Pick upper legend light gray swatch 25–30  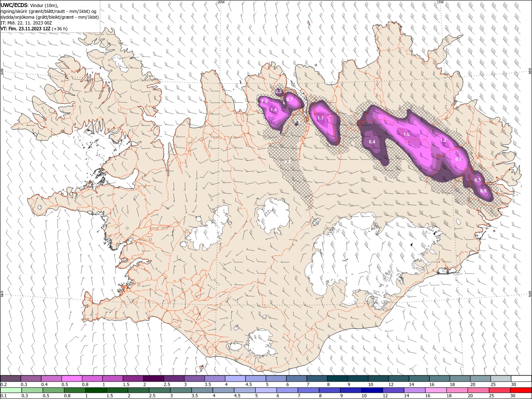(x=501, y=379)
